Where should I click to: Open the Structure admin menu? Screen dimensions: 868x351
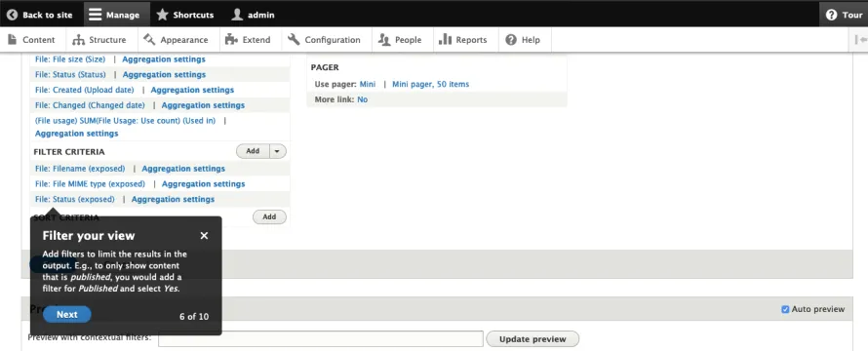point(99,40)
